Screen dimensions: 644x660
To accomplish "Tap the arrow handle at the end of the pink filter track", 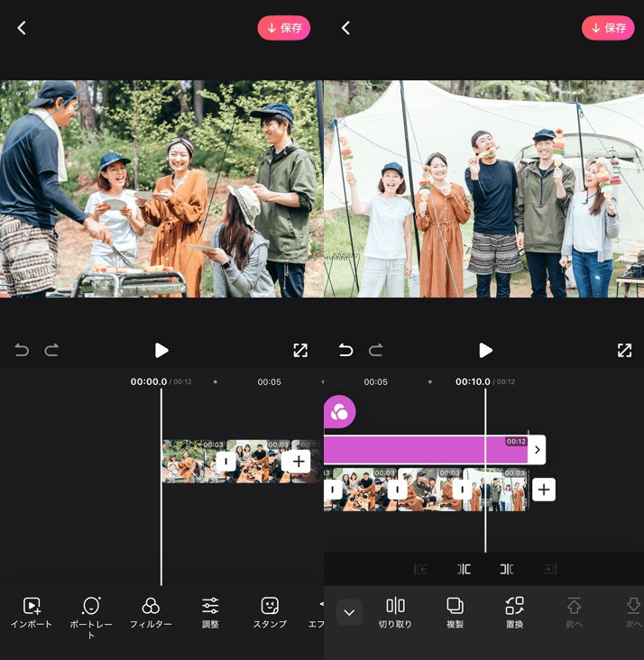I will tap(538, 449).
